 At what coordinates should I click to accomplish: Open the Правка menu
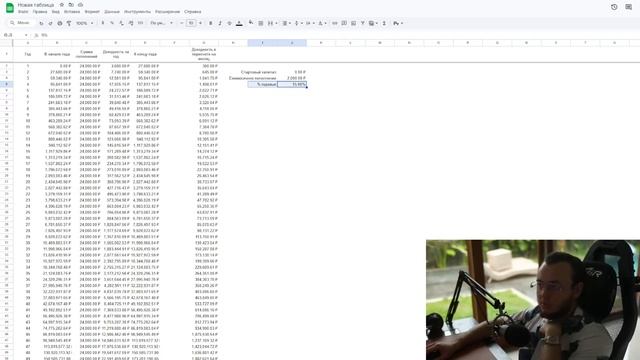pyautogui.click(x=40, y=12)
